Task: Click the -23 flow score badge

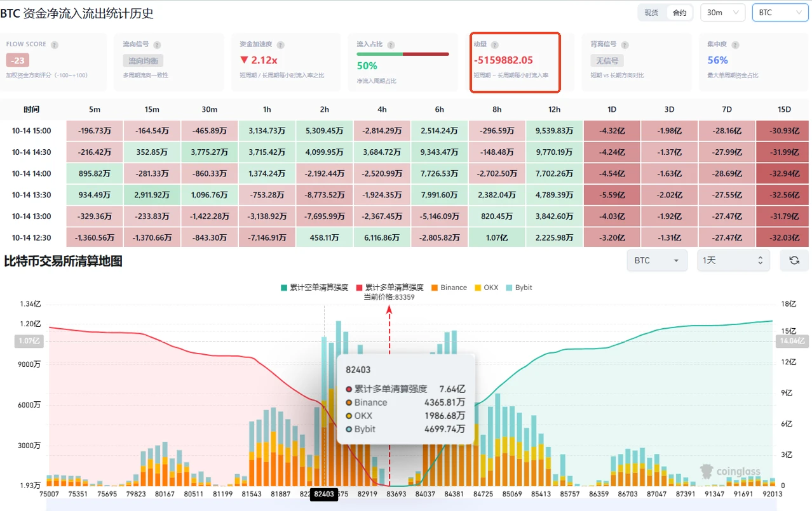Action: 18,60
